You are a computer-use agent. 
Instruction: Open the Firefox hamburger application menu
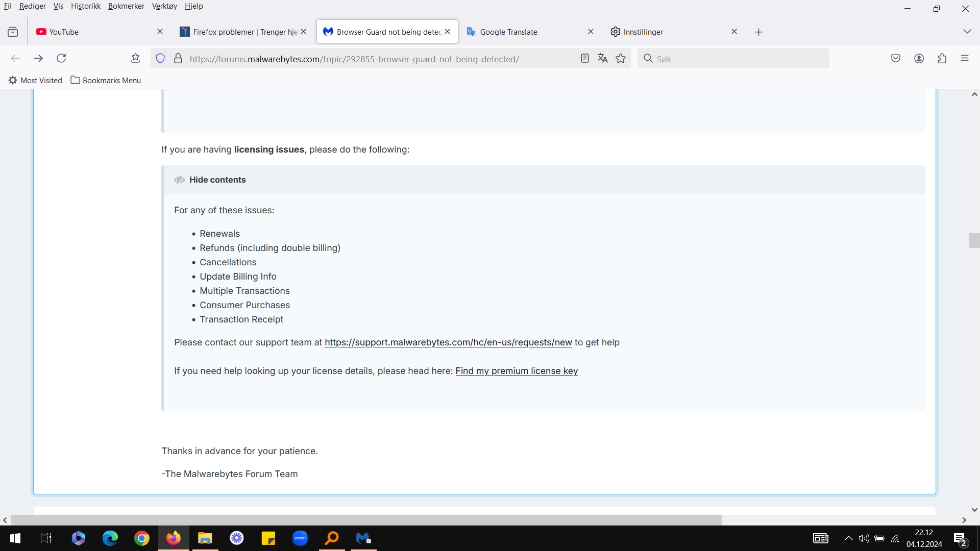[965, 59]
